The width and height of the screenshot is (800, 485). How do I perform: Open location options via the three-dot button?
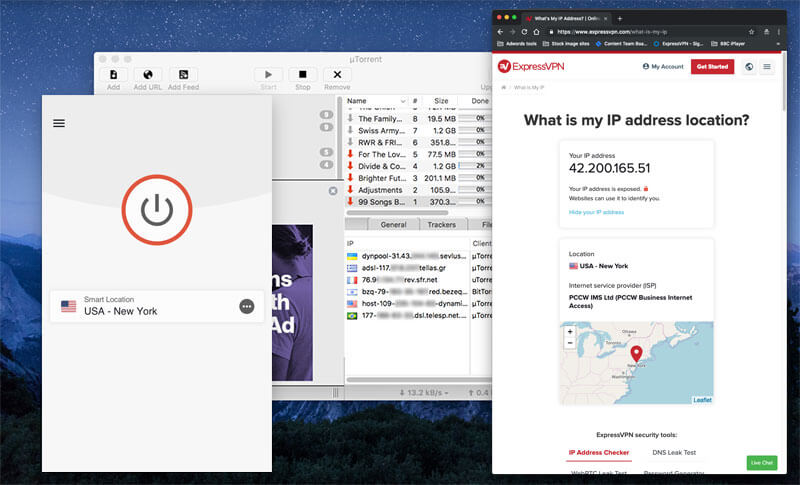point(247,307)
